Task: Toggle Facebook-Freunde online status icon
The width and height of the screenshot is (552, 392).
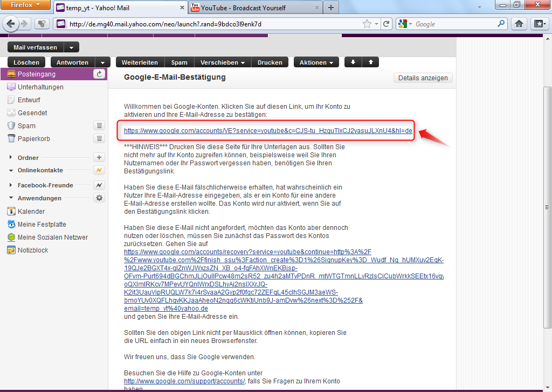Action: (99, 185)
